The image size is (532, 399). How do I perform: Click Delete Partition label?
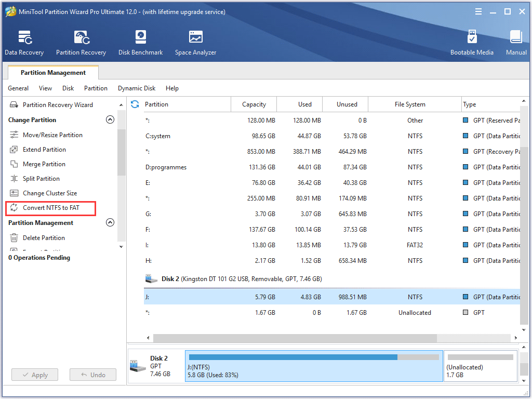click(44, 238)
